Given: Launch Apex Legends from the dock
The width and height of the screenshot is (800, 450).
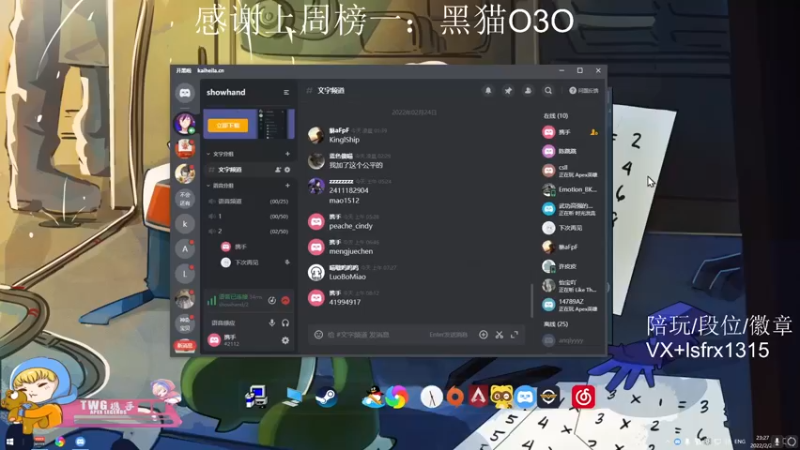Looking at the screenshot, I should (x=478, y=397).
